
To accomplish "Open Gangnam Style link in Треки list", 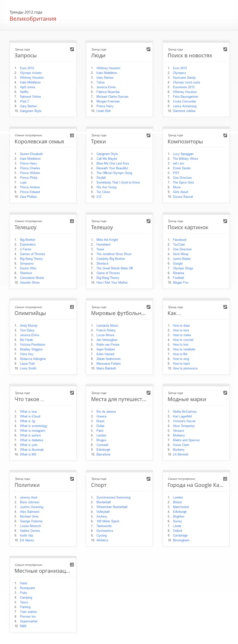I will click(x=107, y=154).
